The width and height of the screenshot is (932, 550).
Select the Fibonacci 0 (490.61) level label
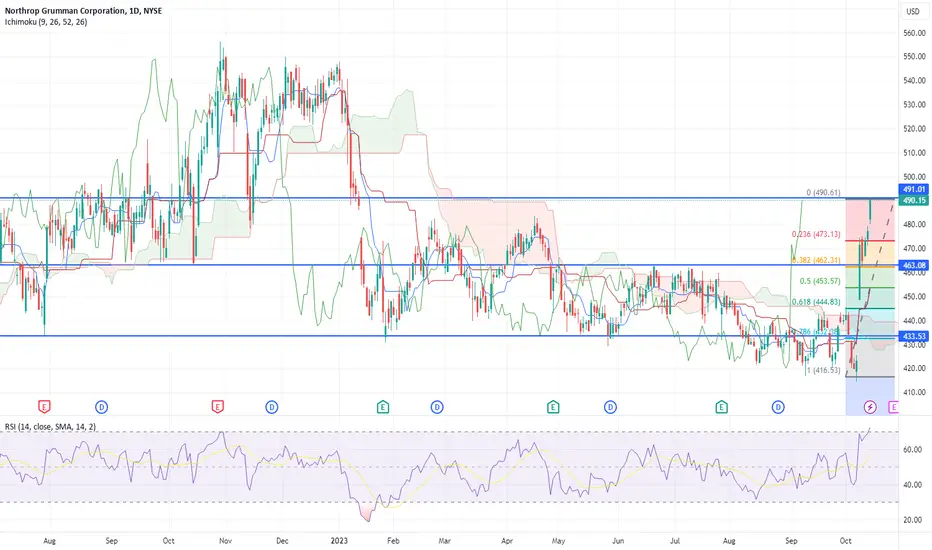[823, 193]
